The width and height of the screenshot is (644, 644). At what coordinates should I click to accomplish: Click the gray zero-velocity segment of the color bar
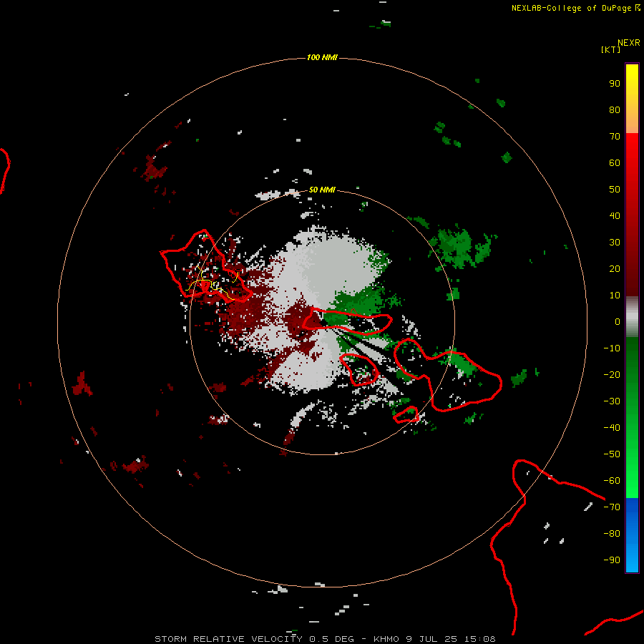tap(632, 317)
